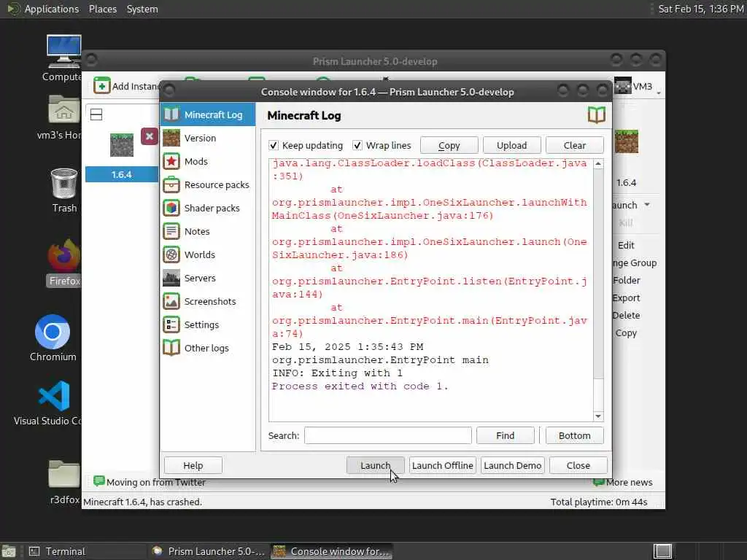Image resolution: width=747 pixels, height=560 pixels.
Task: Open the Resource packs page
Action: [x=208, y=184]
